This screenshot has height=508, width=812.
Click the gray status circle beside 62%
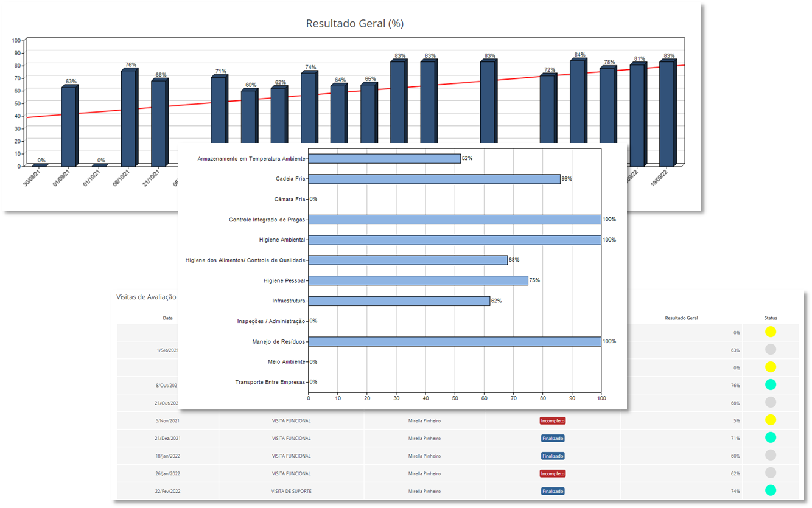coord(771,473)
